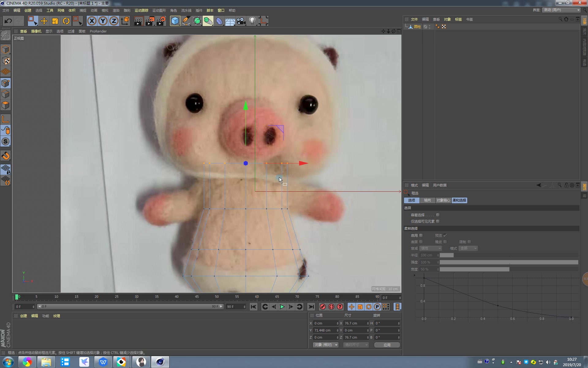Select the Live Selection tool icon
This screenshot has height=368, width=588.
coord(33,21)
